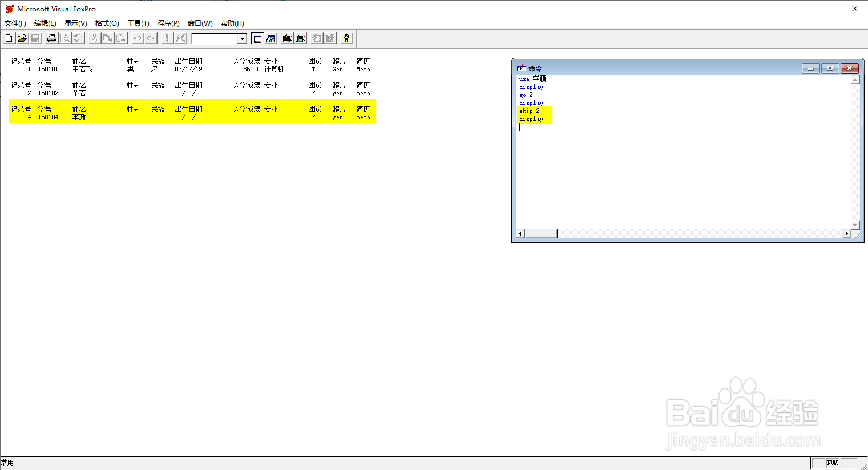Open Print Preview from the toolbar
Image resolution: width=868 pixels, height=470 pixels.
pyautogui.click(x=65, y=38)
